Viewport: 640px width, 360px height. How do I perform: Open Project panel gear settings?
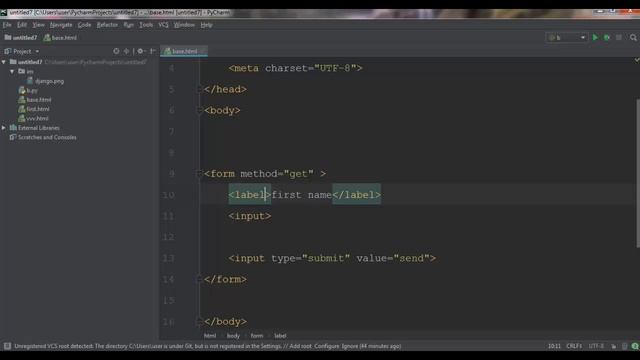(141, 51)
